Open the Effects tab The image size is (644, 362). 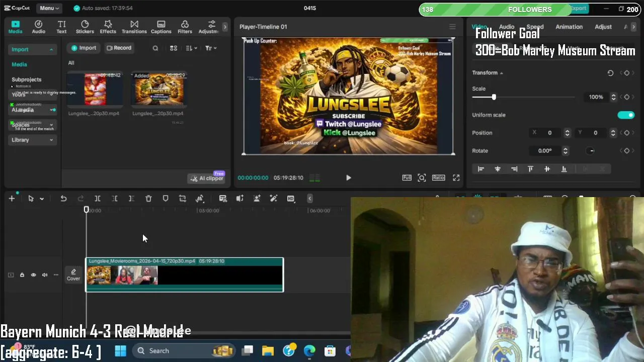pos(108,27)
